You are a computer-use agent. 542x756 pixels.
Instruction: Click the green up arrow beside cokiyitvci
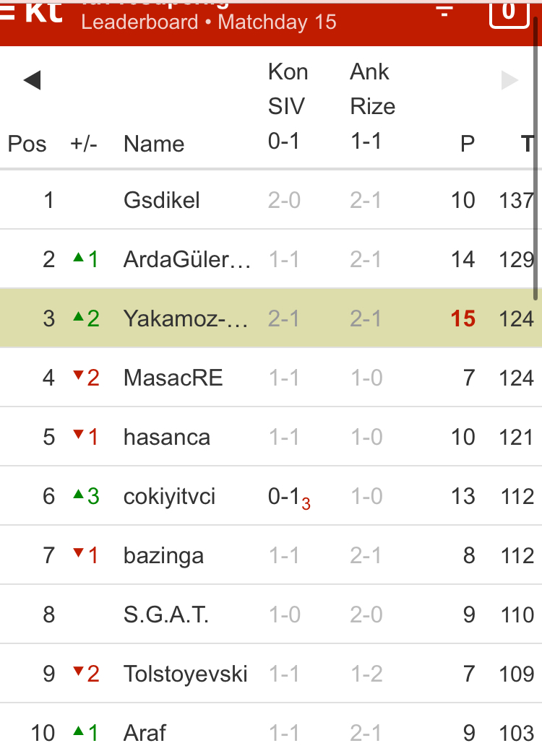[79, 495]
